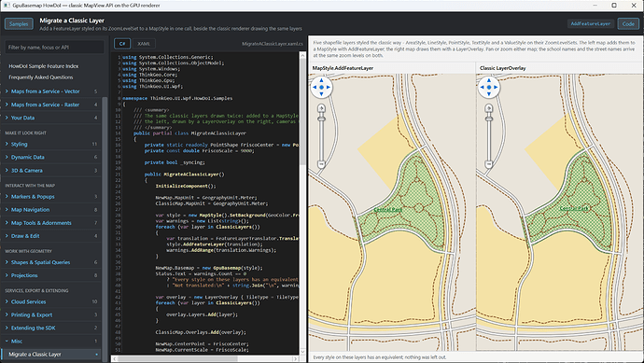Expand the Printing & Export category

tap(51, 314)
